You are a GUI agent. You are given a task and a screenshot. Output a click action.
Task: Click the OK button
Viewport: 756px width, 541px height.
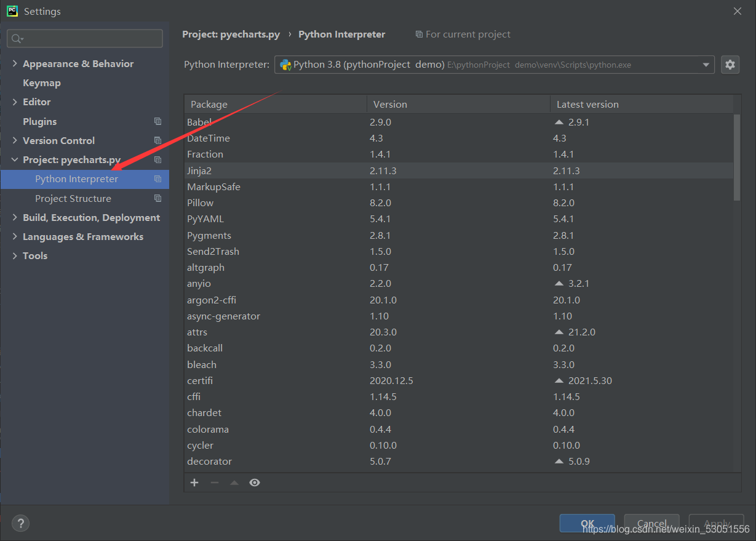pos(587,523)
